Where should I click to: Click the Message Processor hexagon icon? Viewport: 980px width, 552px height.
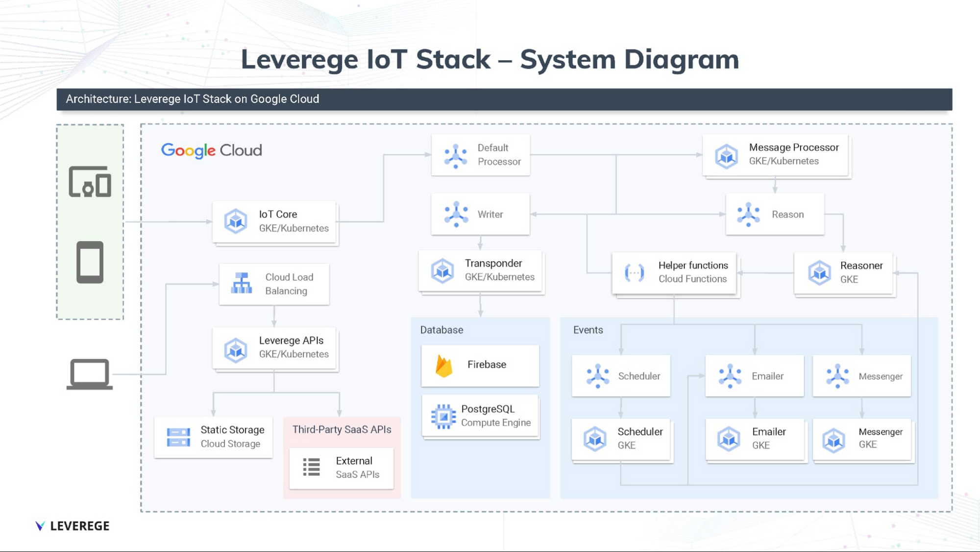coord(726,156)
